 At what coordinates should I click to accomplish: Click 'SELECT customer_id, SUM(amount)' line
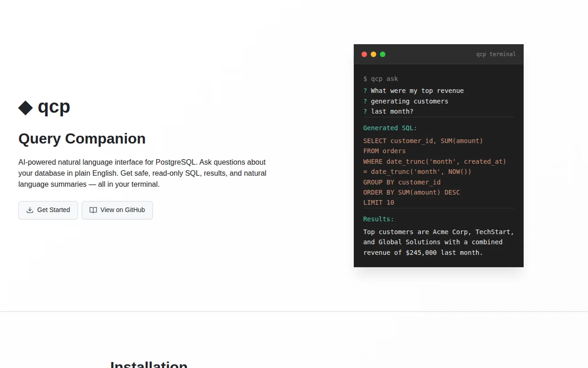pos(423,141)
